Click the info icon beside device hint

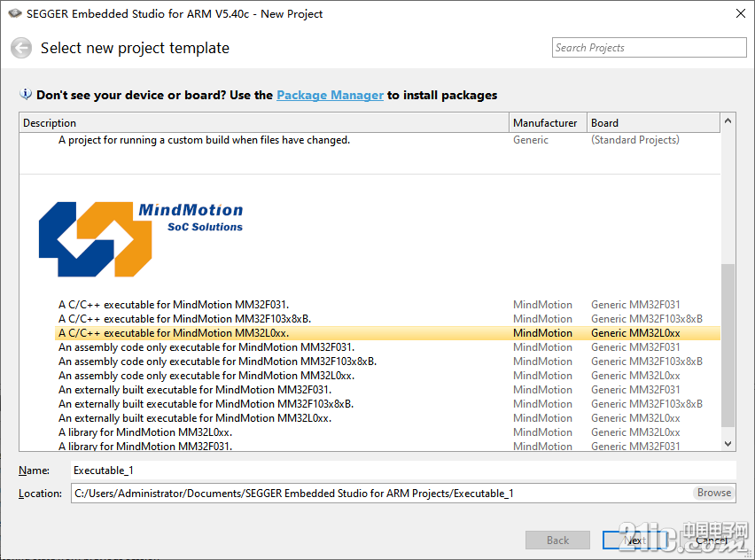26,94
